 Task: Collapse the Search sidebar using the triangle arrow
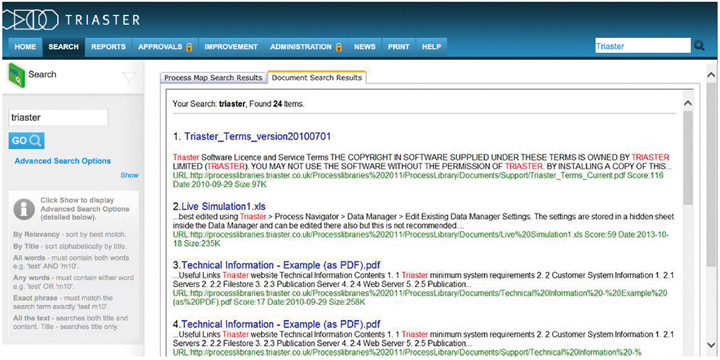(129, 78)
